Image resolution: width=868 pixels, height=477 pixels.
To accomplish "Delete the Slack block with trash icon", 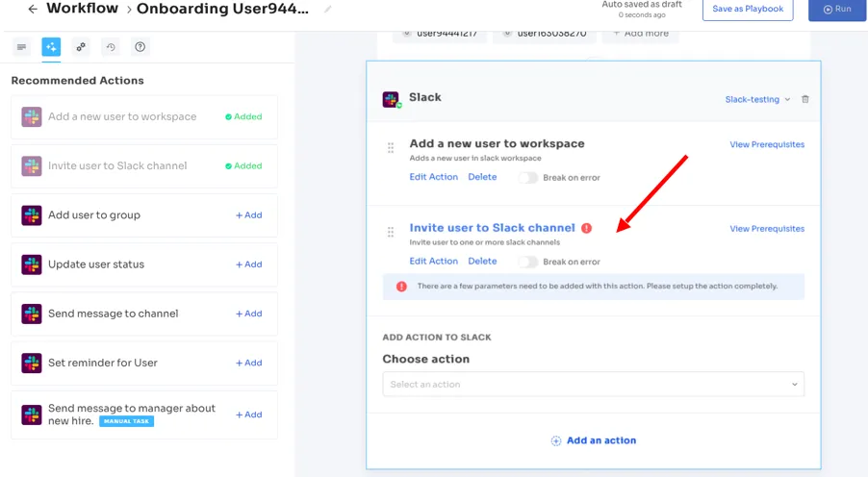I will click(805, 99).
